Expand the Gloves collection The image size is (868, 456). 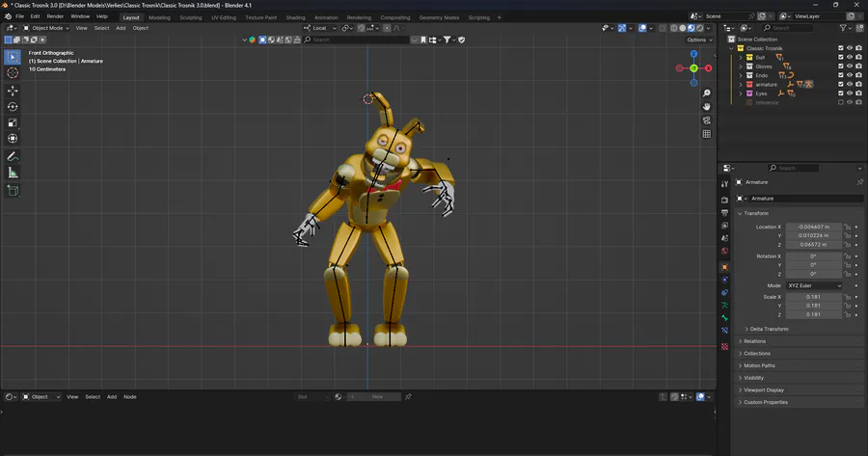click(x=741, y=66)
